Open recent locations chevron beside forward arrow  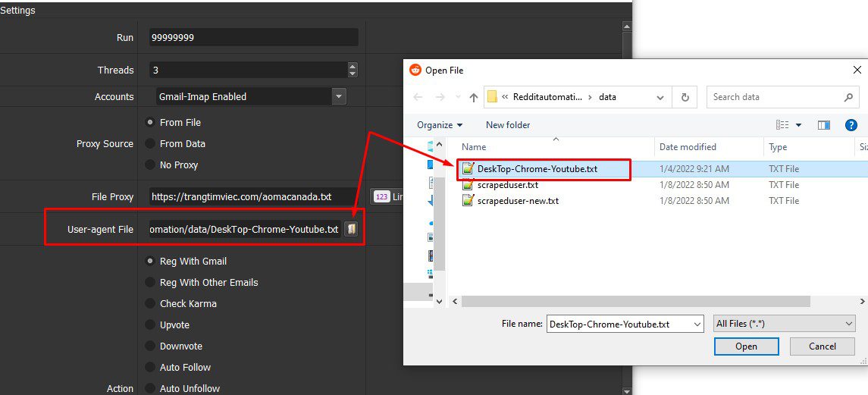(457, 97)
